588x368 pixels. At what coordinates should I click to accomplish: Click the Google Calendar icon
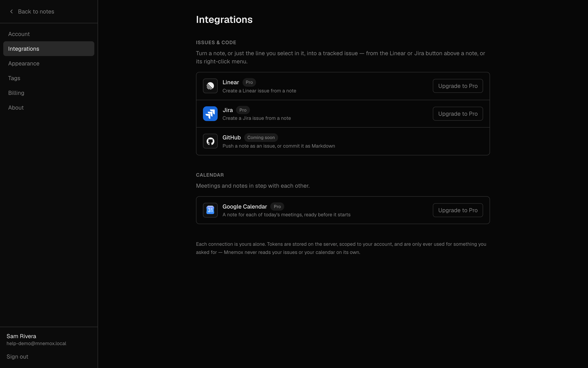[210, 210]
